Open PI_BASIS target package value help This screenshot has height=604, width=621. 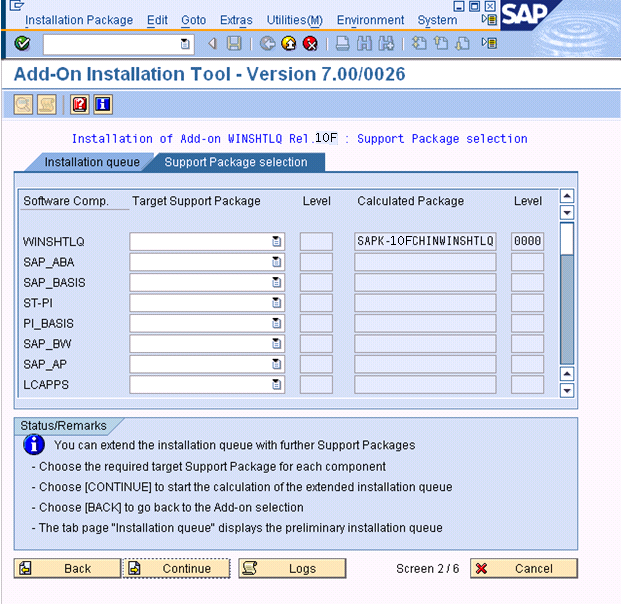point(276,323)
